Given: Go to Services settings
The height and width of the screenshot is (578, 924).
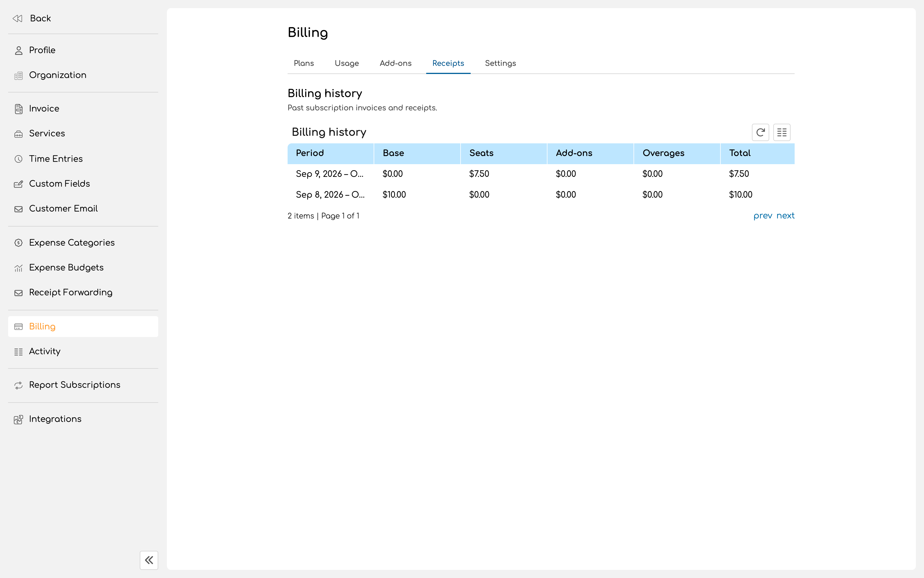Looking at the screenshot, I should pos(83,134).
